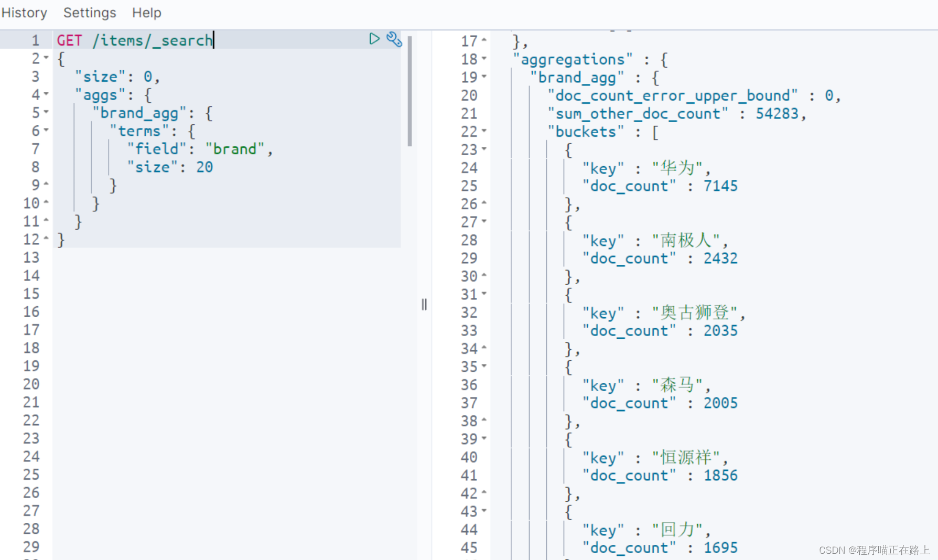This screenshot has width=938, height=560.
Task: Open the Settings menu
Action: pos(90,13)
